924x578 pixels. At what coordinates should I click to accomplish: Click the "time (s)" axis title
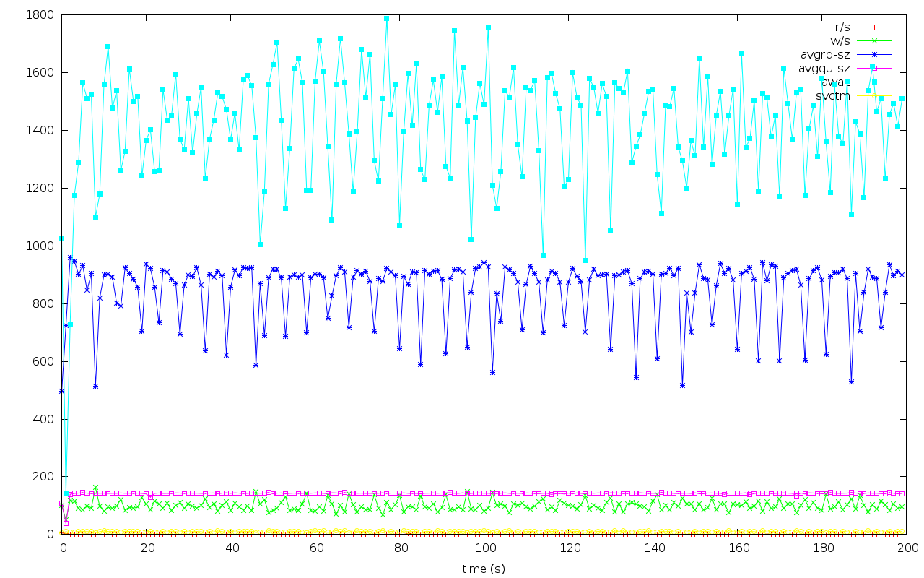(484, 569)
